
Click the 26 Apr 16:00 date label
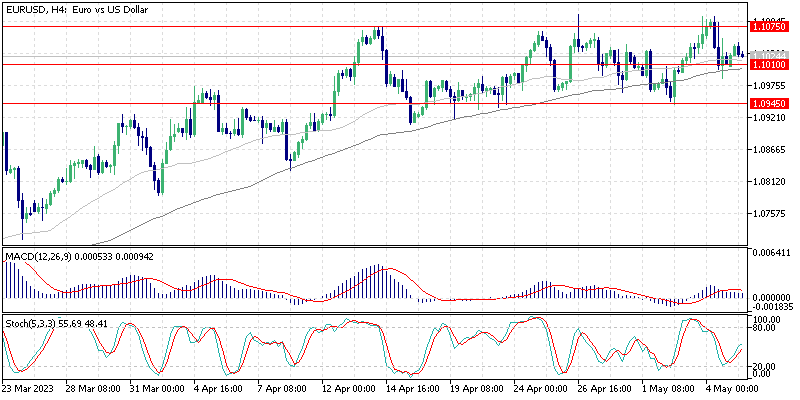point(604,388)
